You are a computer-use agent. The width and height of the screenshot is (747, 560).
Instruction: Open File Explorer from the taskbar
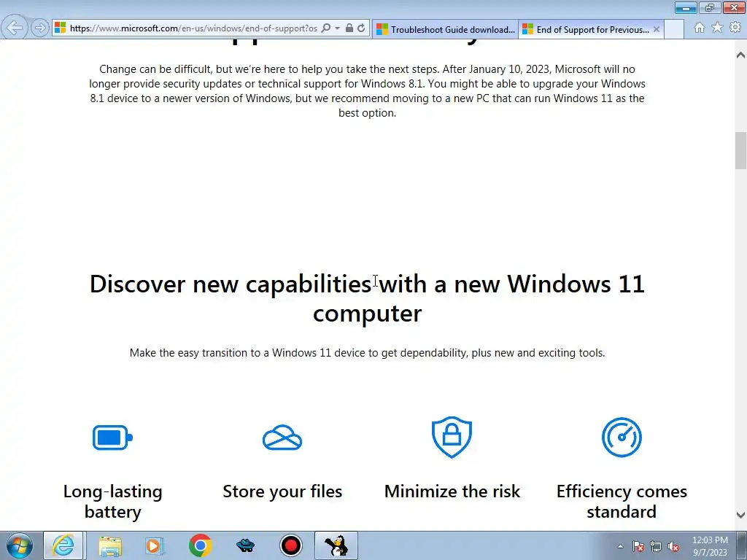(x=110, y=545)
